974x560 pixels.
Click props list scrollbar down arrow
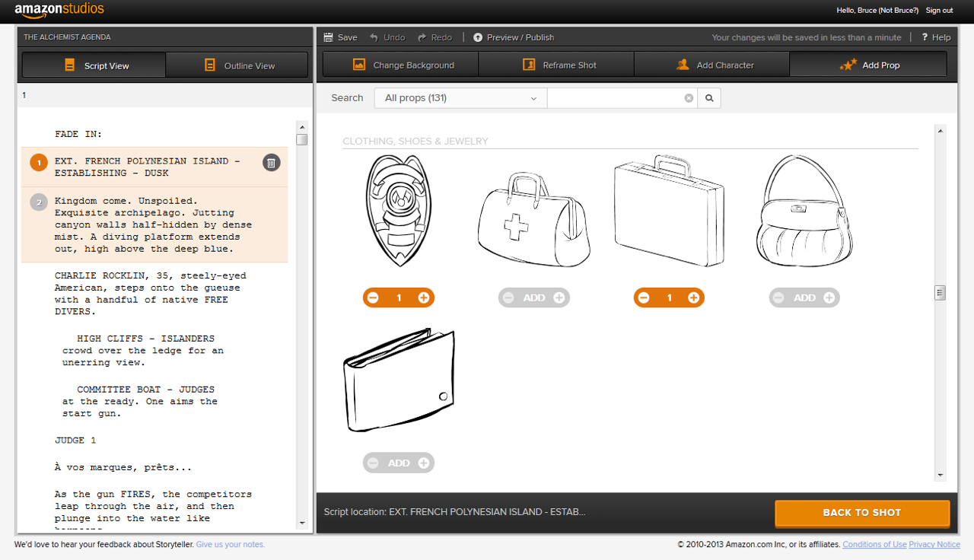[x=941, y=476]
